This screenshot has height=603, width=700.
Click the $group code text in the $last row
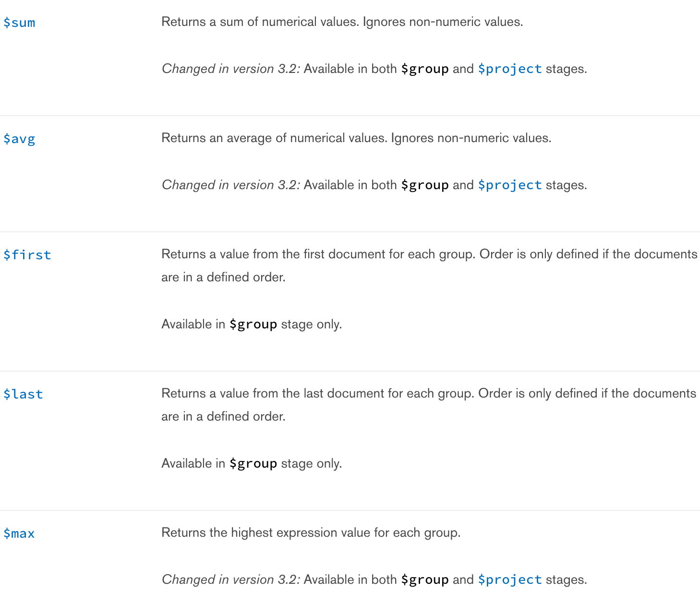point(253,464)
